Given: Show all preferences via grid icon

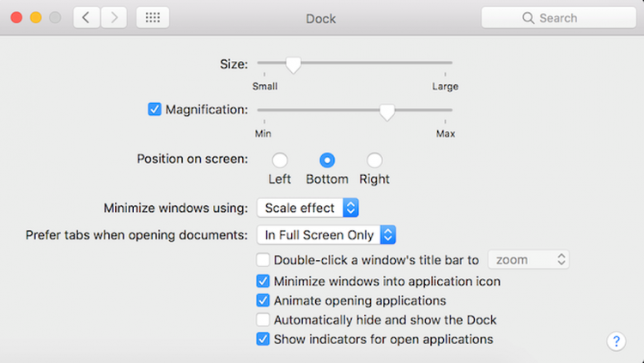Looking at the screenshot, I should tap(153, 18).
